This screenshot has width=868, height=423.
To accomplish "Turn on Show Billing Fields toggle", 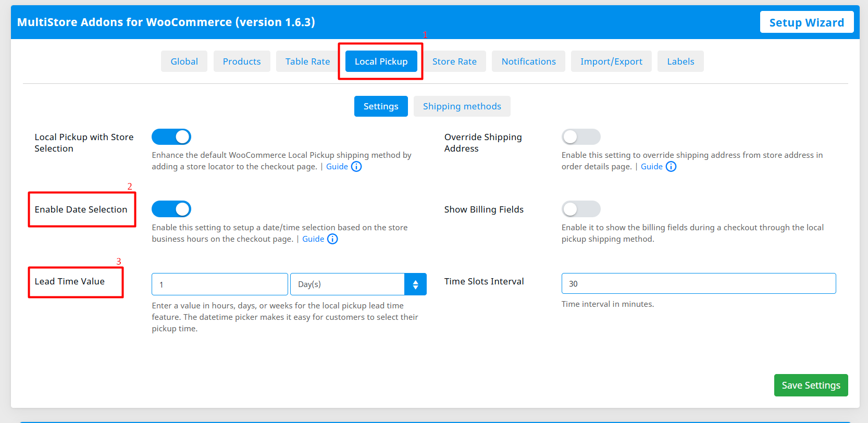I will pyautogui.click(x=581, y=209).
